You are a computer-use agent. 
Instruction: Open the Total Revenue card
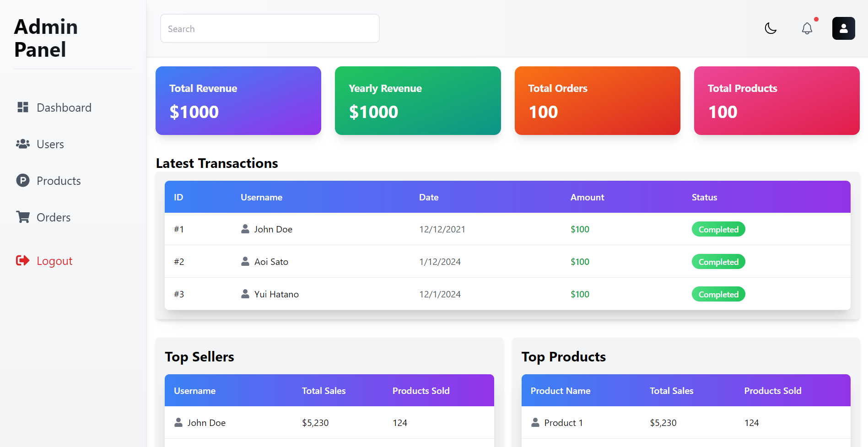point(238,101)
